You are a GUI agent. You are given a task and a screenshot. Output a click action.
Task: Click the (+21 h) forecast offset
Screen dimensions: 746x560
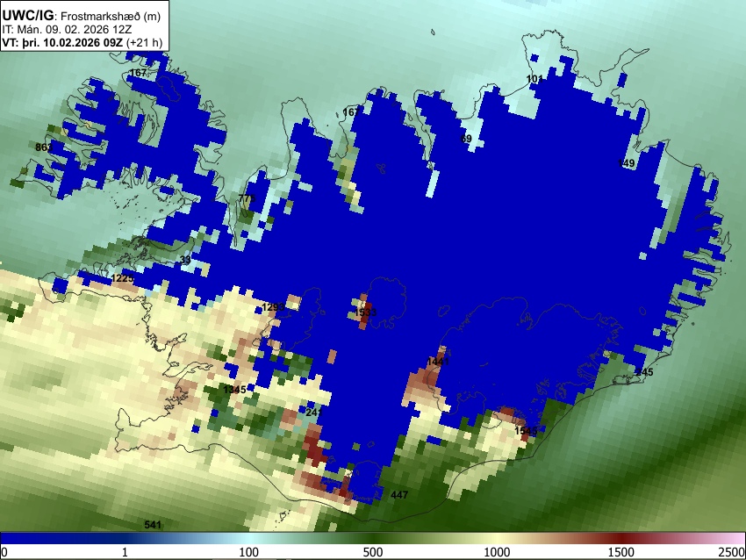[x=144, y=42]
